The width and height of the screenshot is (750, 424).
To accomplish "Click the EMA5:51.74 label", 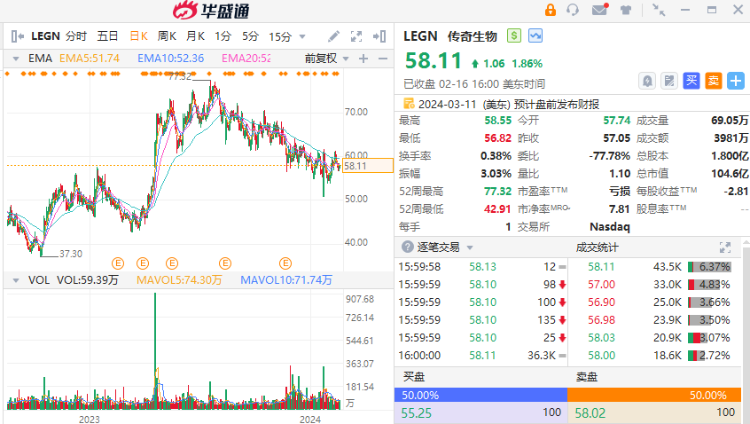I will click(89, 58).
